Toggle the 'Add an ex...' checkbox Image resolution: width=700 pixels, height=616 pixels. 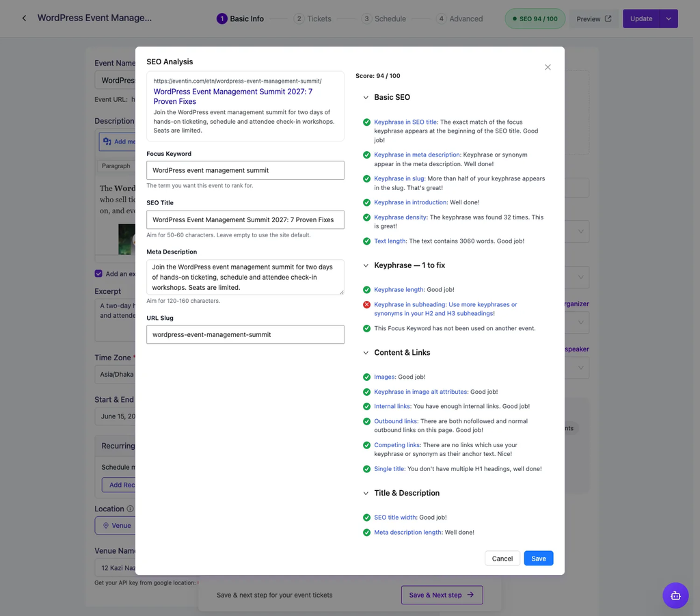click(x=98, y=273)
